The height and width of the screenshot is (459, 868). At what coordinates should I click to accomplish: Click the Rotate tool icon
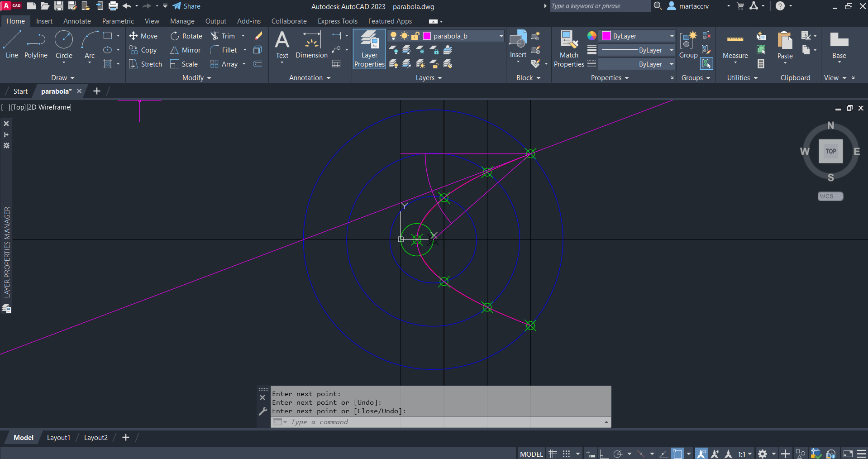coord(175,36)
